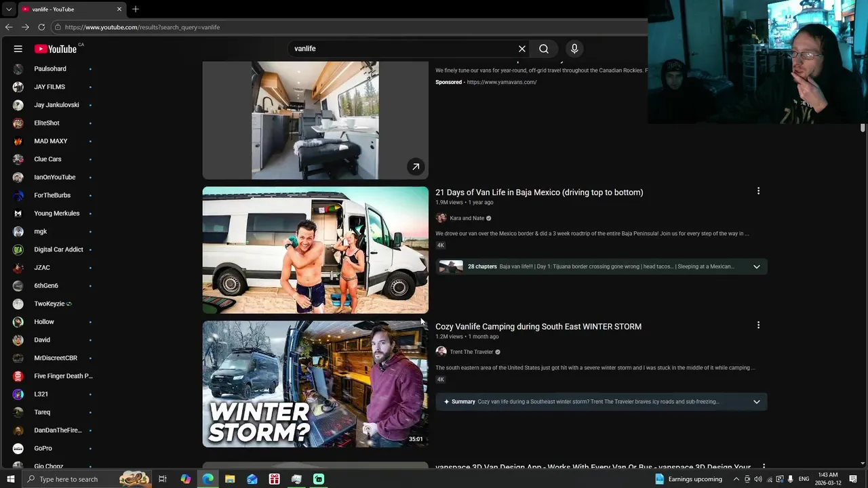
Task: Open the YouTube hamburger guide menu
Action: pyautogui.click(x=18, y=49)
